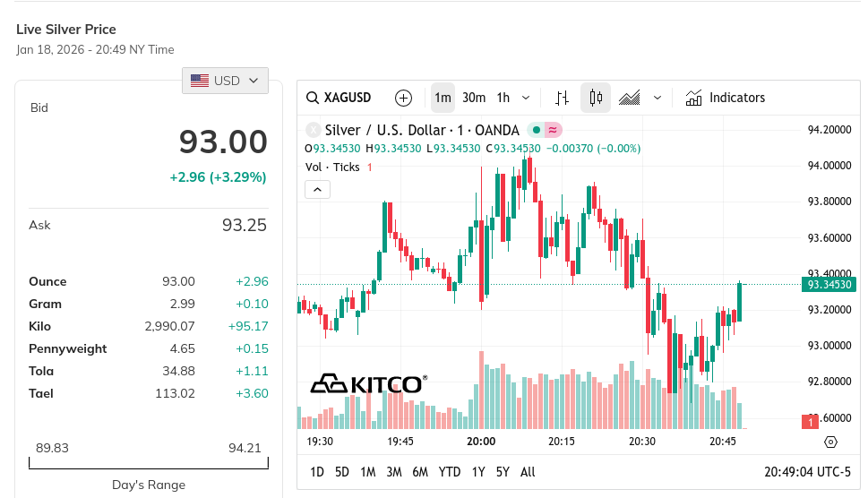Switch to the 1h interval
Screen dimensions: 868x498
(x=503, y=98)
